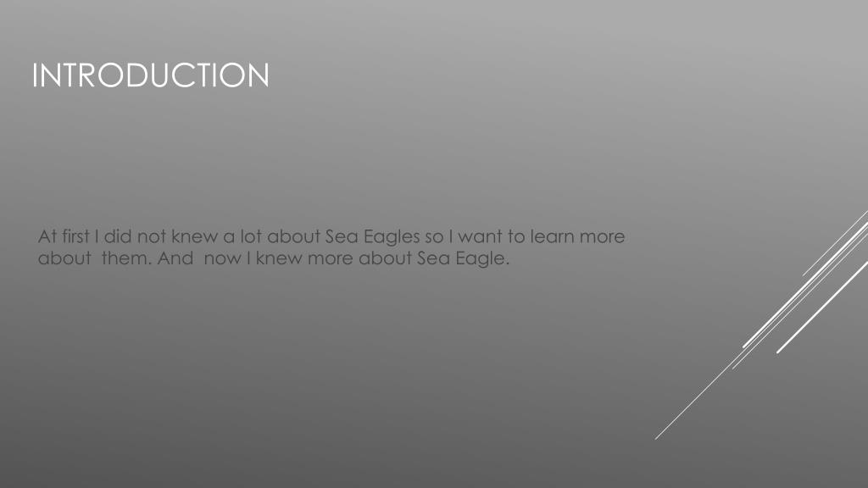868x488 pixels.
Task: Click the INTRODUCTION slide title
Action: click(151, 75)
